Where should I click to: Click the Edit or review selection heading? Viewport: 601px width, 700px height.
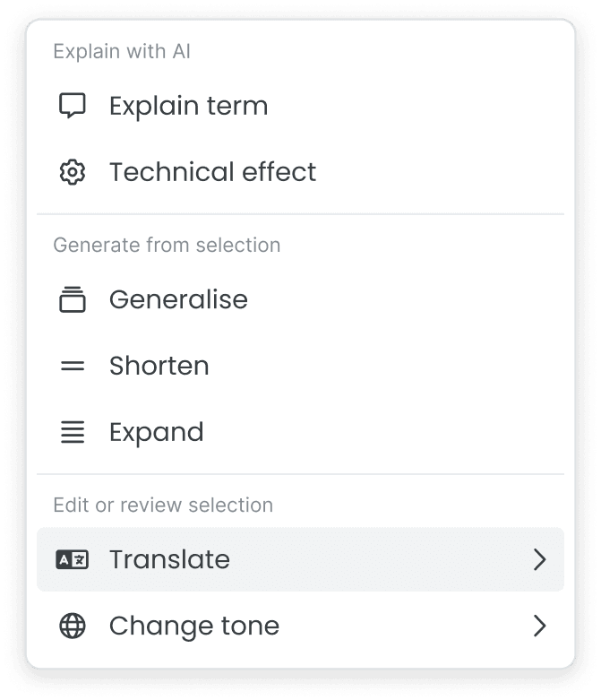(x=163, y=505)
